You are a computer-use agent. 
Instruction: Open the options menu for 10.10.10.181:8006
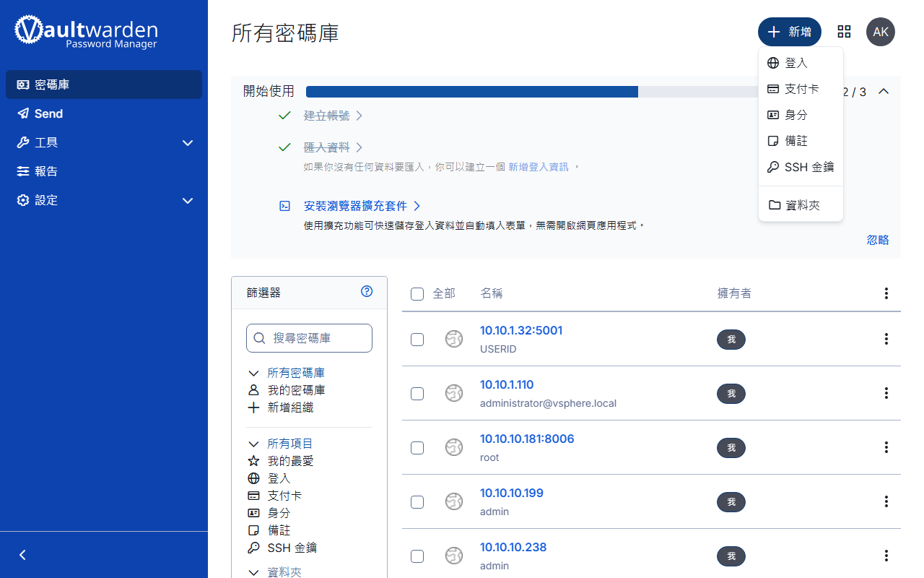(886, 447)
